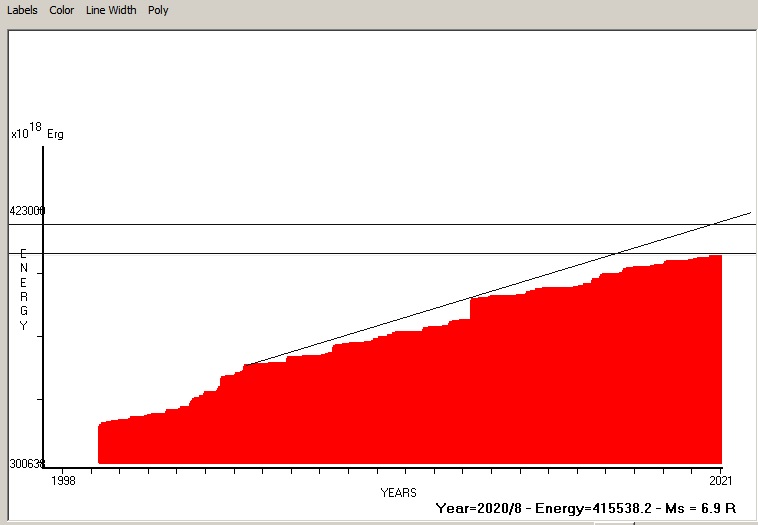Click the left starting edge of red area
758x525 pixels.
99,443
